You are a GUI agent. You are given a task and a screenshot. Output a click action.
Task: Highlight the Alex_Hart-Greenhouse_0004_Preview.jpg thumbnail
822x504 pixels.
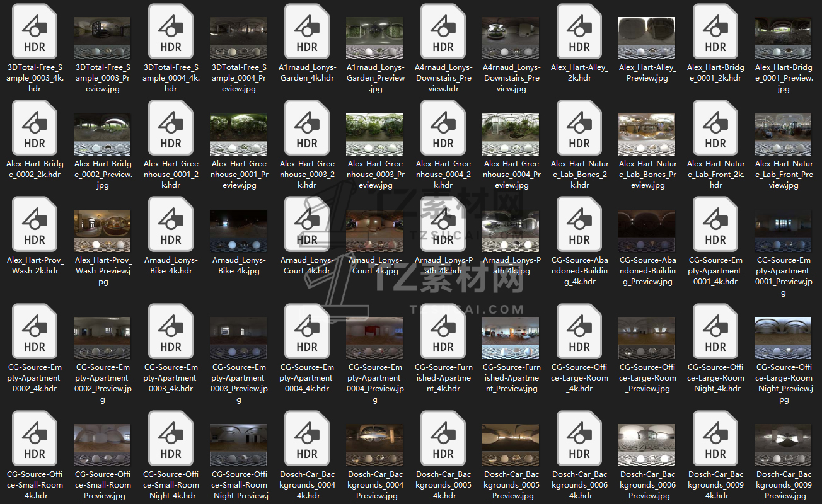(x=511, y=135)
